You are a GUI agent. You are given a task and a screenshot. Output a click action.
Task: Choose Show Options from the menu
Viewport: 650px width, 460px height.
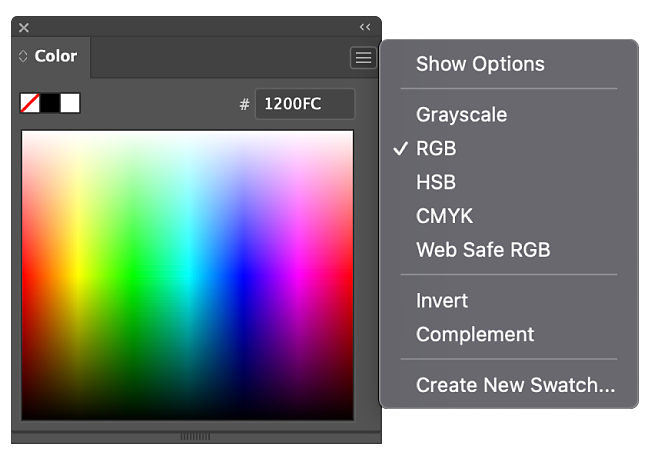pos(480,64)
